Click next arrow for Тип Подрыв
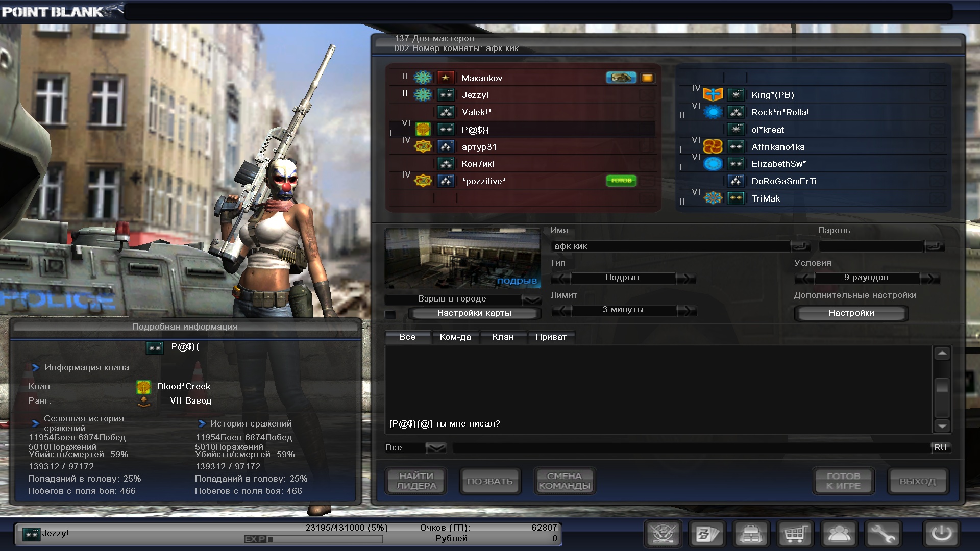 685,278
